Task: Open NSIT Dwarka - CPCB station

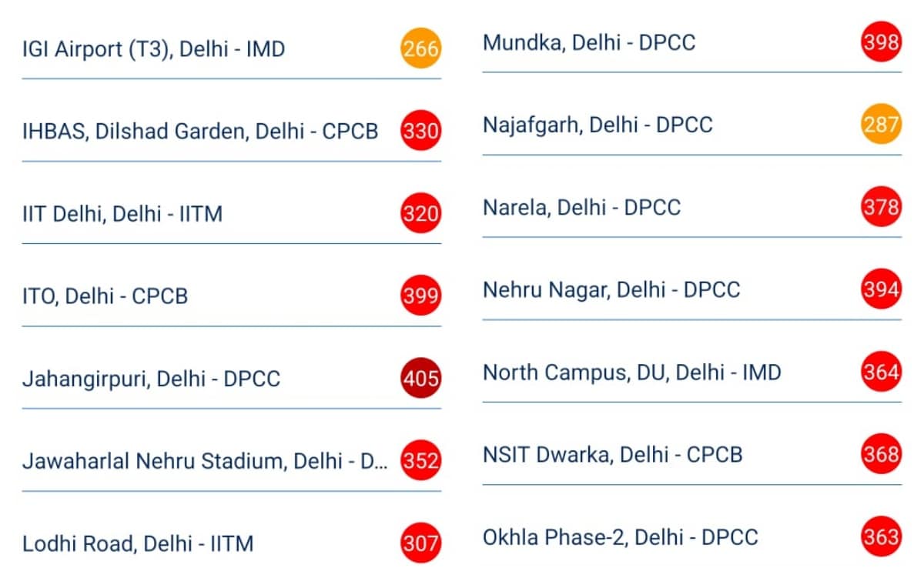Action: 612,455
